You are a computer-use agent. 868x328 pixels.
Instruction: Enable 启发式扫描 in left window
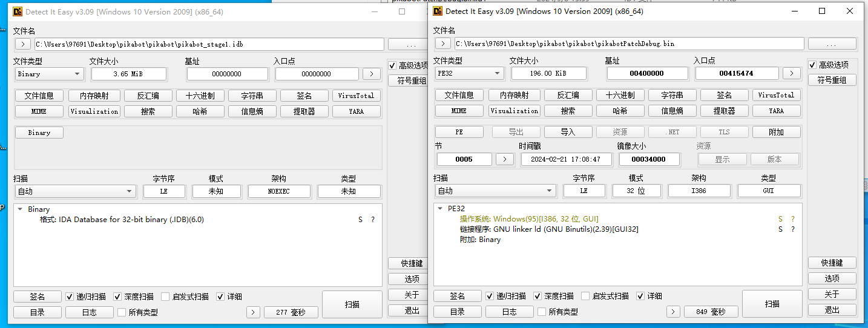click(x=165, y=297)
